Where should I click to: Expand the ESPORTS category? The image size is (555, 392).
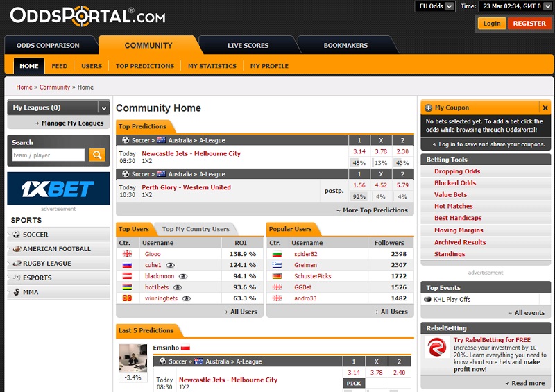[58, 278]
